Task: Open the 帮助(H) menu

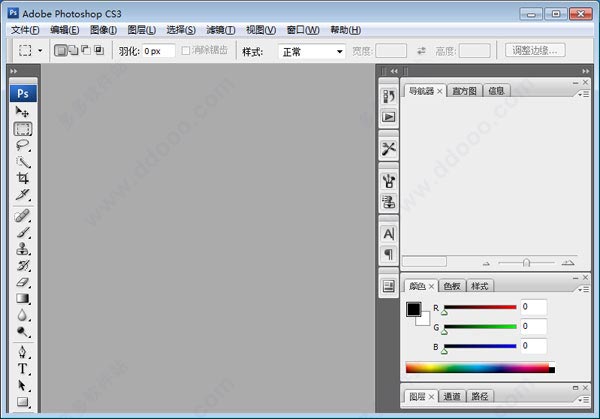Action: point(346,30)
